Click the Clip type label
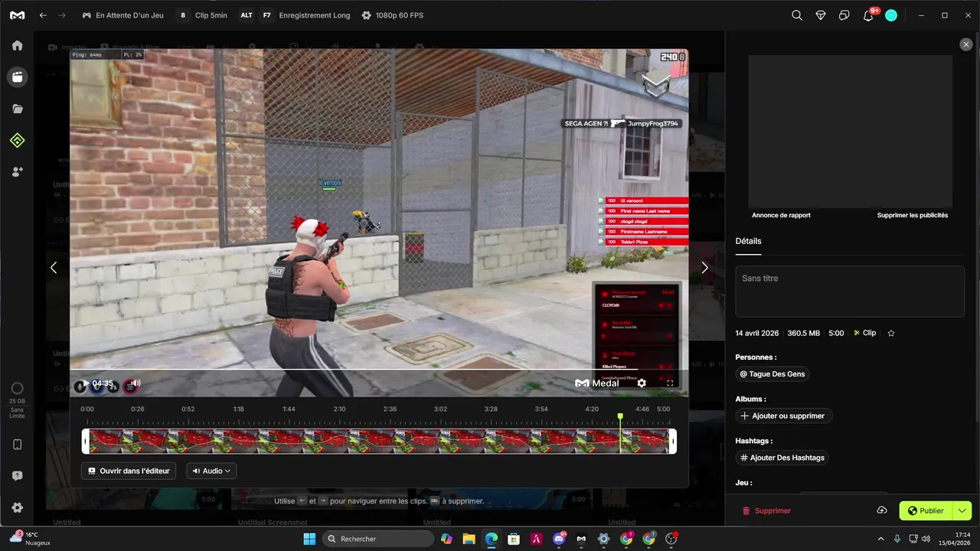This screenshot has width=980, height=551. [865, 333]
